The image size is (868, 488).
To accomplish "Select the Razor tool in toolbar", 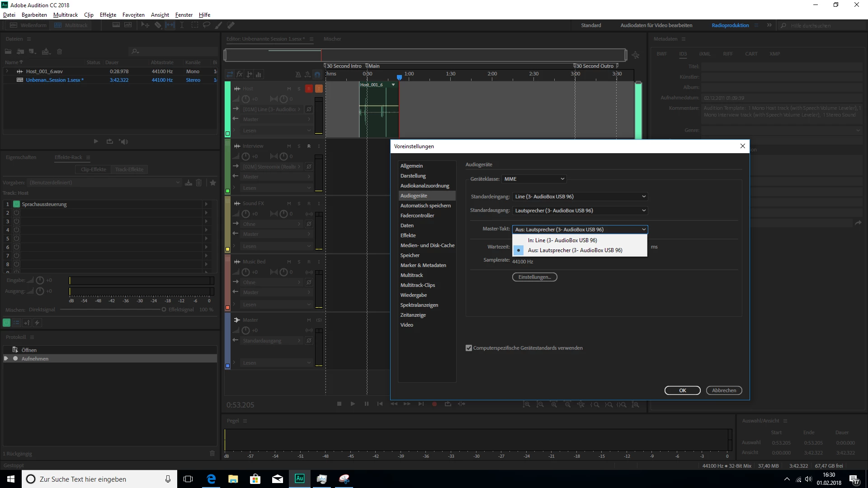I will pos(158,25).
